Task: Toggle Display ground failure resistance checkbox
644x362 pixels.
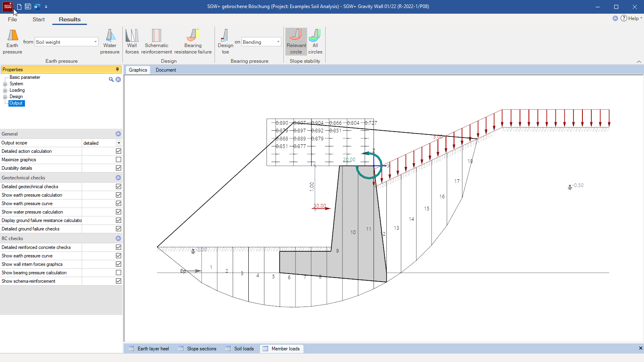Action: (x=118, y=220)
